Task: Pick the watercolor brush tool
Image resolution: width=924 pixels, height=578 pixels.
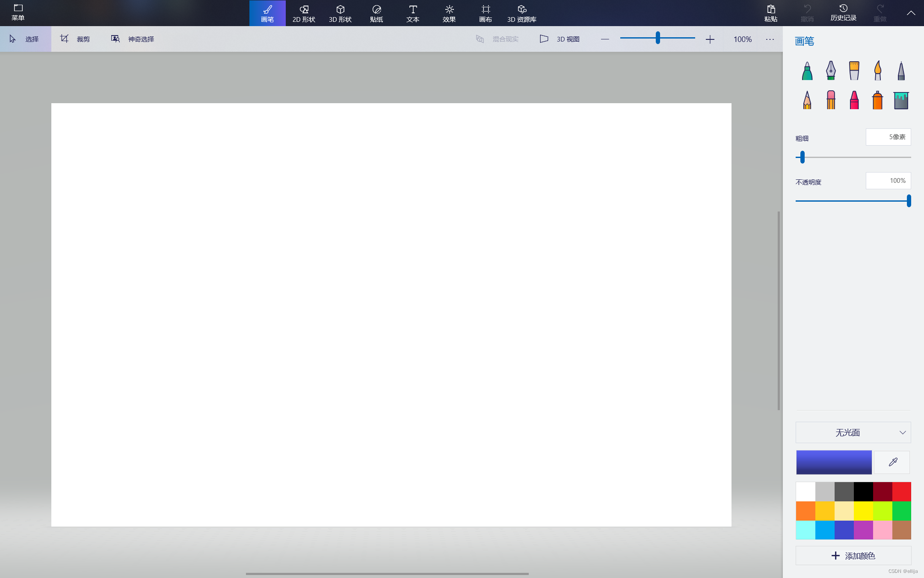Action: coord(877,71)
